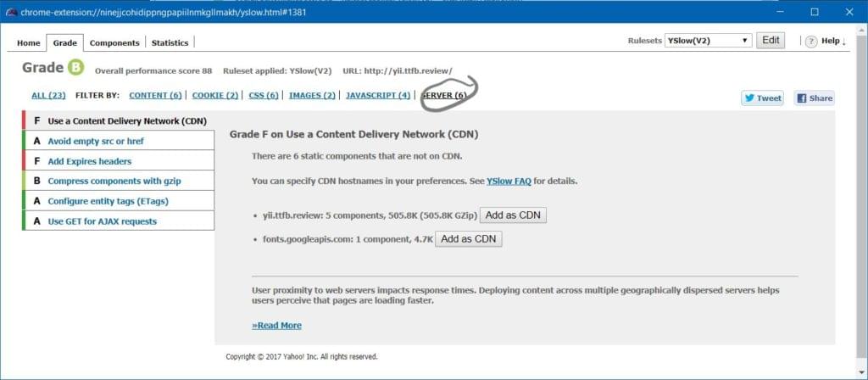
Task: Switch to the Home tab
Action: pyautogui.click(x=29, y=42)
